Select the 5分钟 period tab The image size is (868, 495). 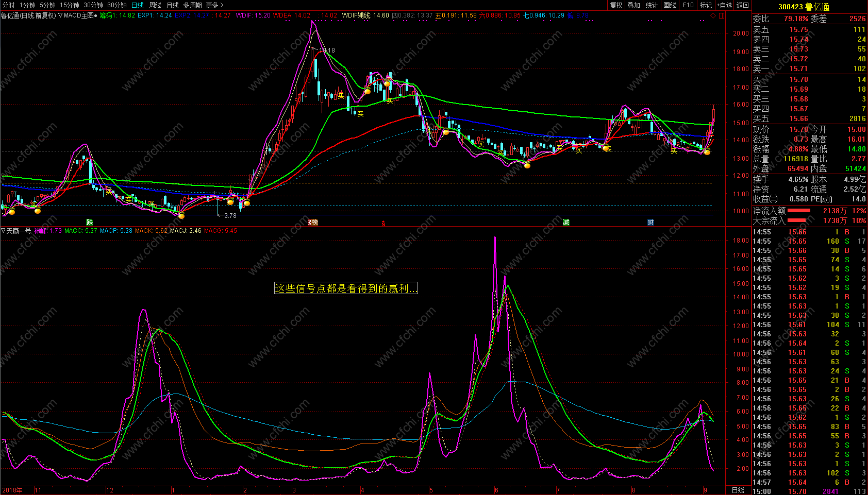coord(47,5)
